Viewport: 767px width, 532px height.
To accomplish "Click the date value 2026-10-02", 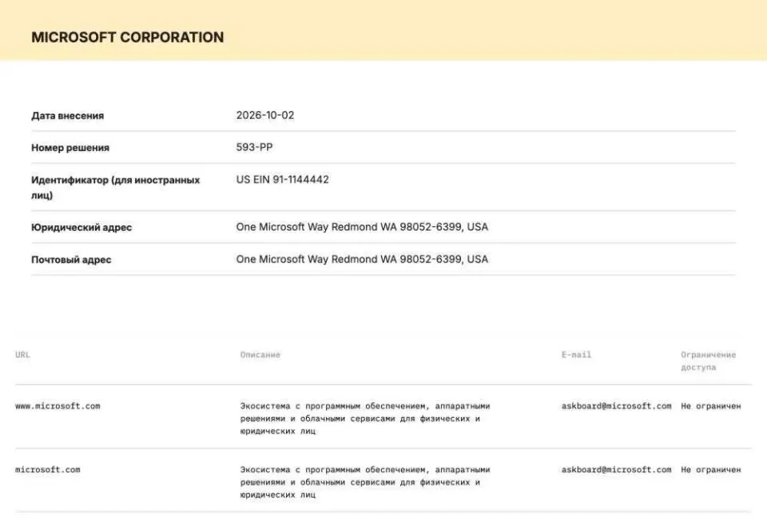I will (x=265, y=115).
